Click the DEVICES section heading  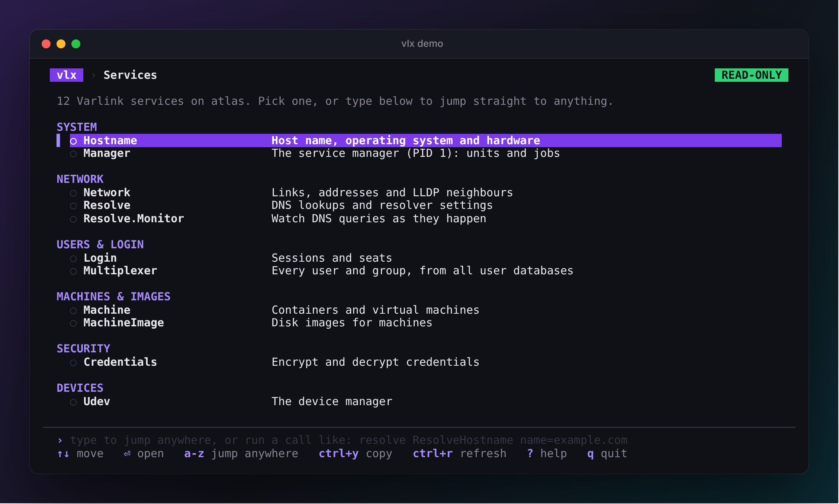click(80, 388)
